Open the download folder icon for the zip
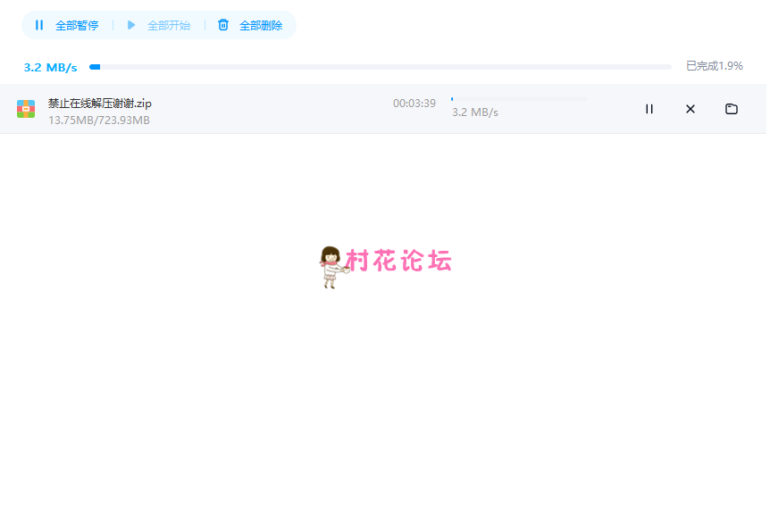770x532 pixels. (x=732, y=109)
